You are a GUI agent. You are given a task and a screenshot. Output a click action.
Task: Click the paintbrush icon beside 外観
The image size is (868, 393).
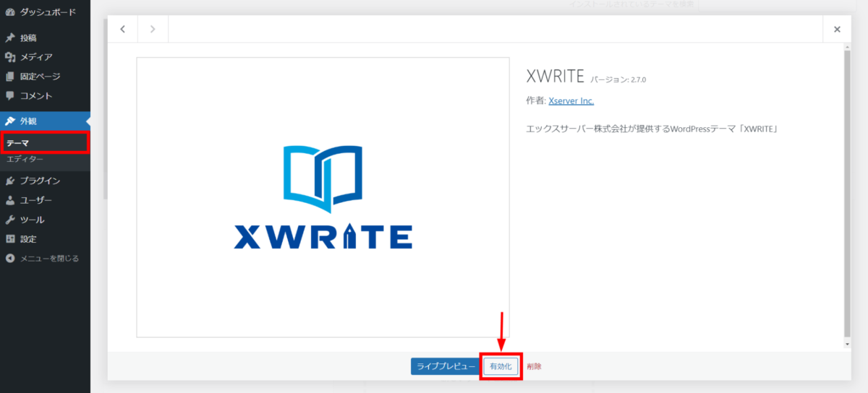click(10, 121)
